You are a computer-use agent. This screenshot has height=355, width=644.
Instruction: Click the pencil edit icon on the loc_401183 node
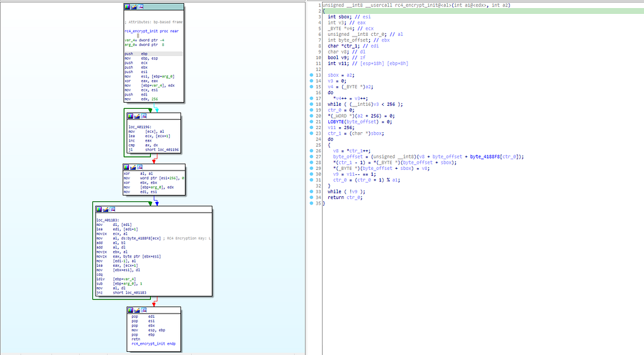[106, 210]
